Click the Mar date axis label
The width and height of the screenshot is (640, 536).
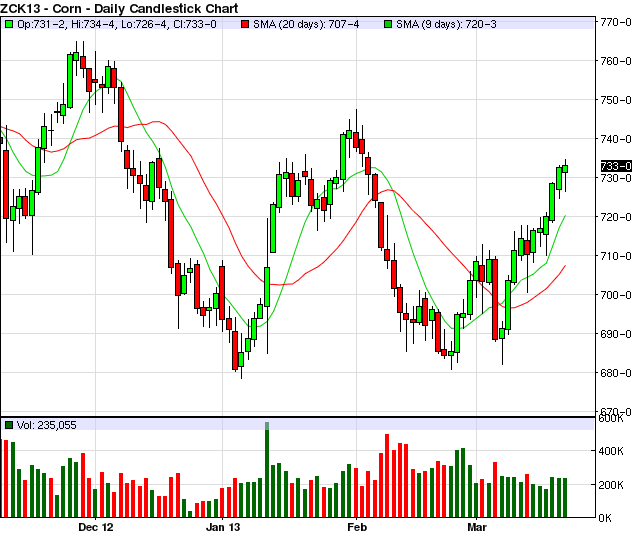coord(477,527)
